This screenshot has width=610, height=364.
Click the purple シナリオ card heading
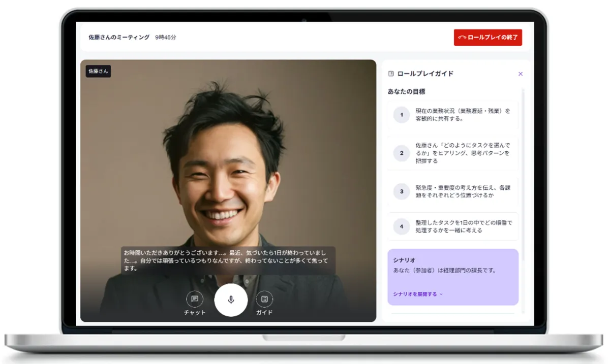pos(402,260)
